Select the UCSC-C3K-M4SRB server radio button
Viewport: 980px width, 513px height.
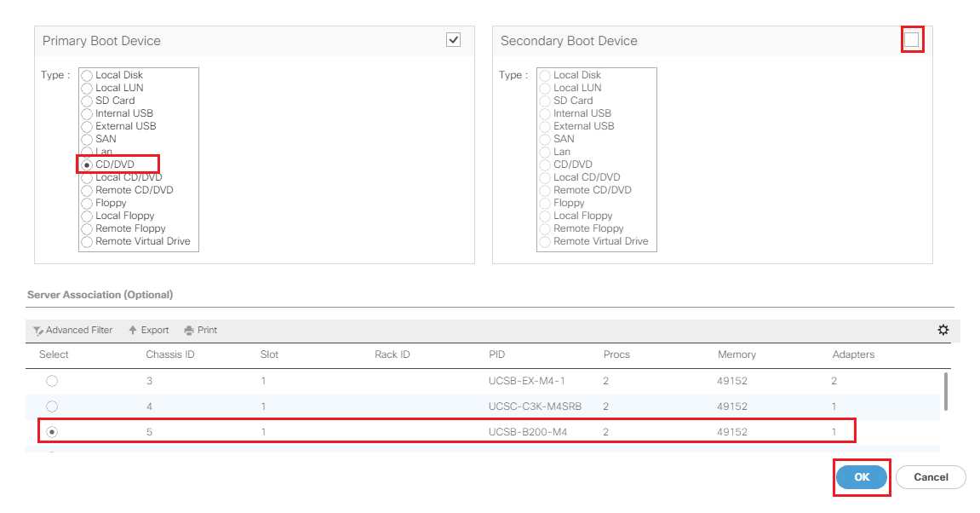pyautogui.click(x=52, y=406)
